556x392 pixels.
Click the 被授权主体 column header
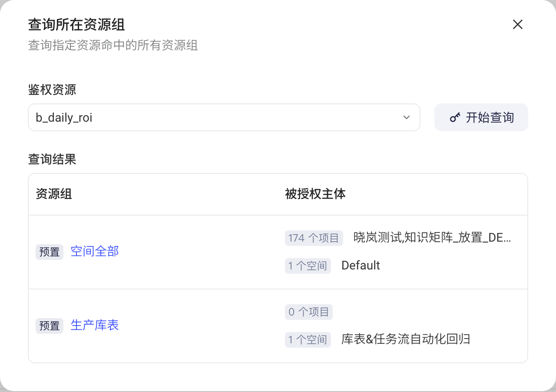tap(315, 194)
